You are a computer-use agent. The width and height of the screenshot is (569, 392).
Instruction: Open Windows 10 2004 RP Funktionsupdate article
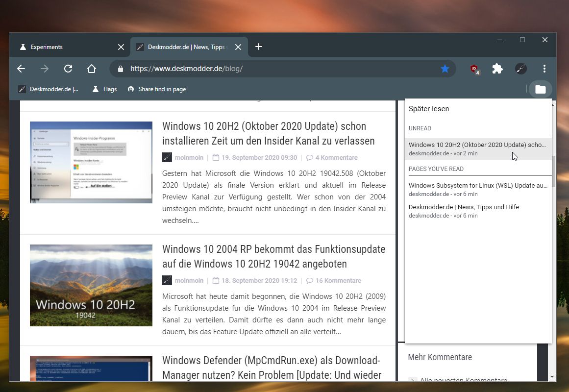273,257
